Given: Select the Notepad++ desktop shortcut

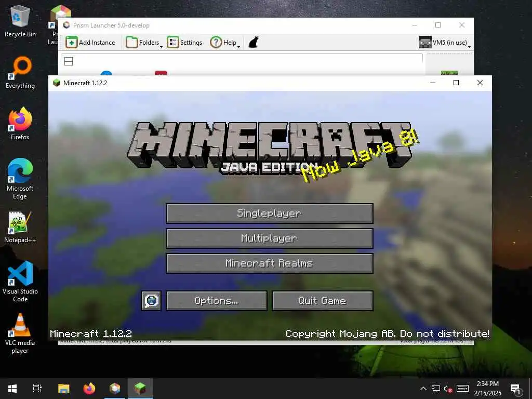Looking at the screenshot, I should pos(20,228).
